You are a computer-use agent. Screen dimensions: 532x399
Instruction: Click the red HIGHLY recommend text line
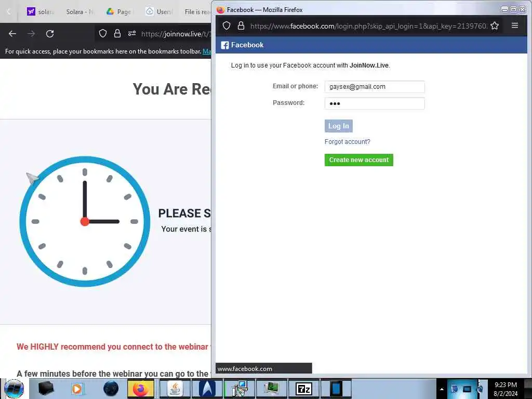pos(114,347)
